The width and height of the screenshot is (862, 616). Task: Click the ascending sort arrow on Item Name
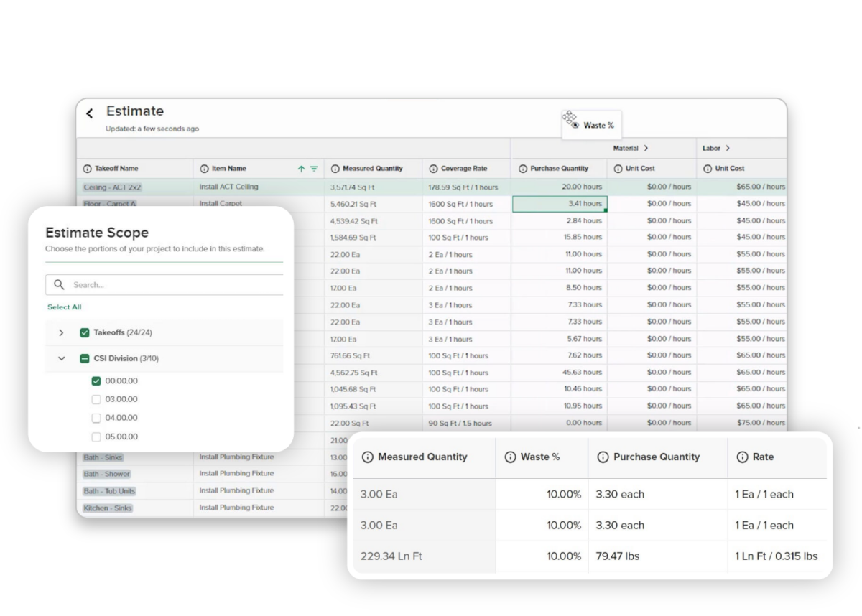pos(300,168)
